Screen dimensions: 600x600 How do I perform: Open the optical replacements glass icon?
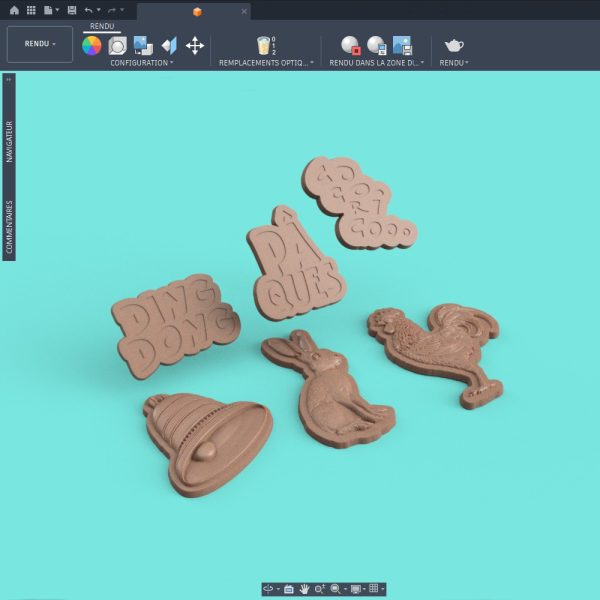(264, 46)
